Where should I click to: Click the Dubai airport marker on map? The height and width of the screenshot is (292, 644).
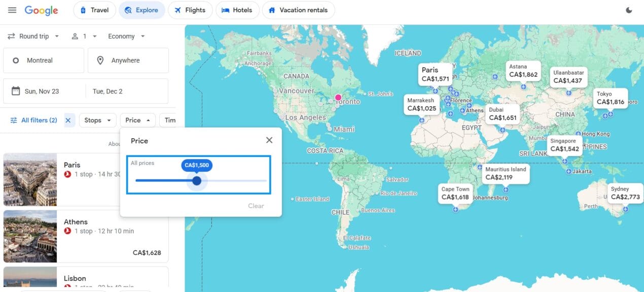pos(503,130)
